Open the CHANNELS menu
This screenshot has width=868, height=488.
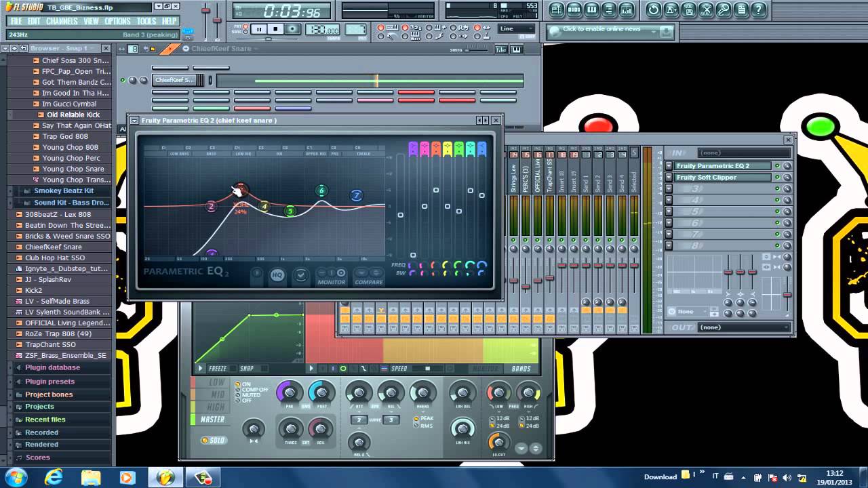pyautogui.click(x=62, y=21)
